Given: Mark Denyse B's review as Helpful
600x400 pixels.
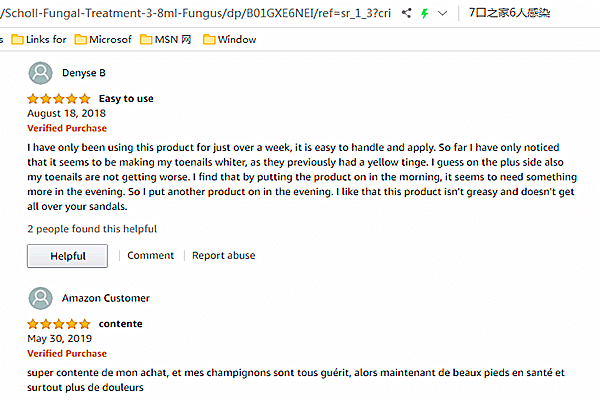Looking at the screenshot, I should (x=67, y=256).
